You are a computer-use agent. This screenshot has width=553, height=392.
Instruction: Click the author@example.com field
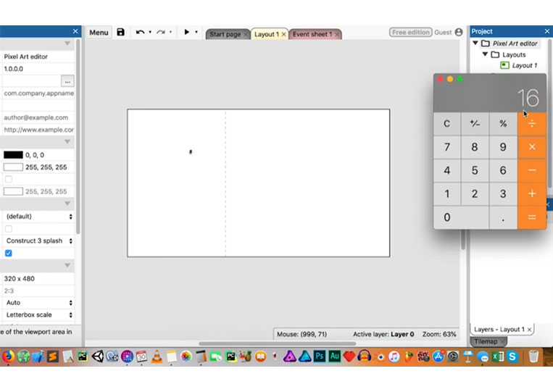38,117
